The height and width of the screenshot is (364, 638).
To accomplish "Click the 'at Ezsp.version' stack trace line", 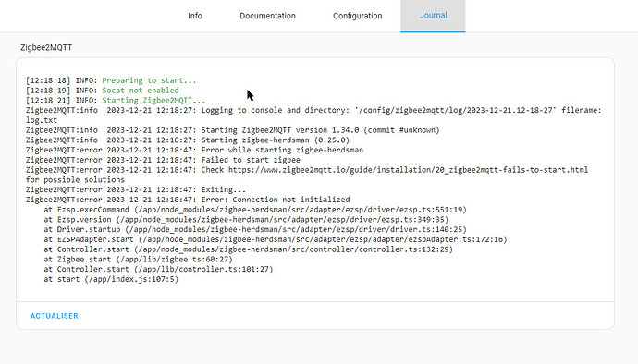I will click(x=246, y=220).
